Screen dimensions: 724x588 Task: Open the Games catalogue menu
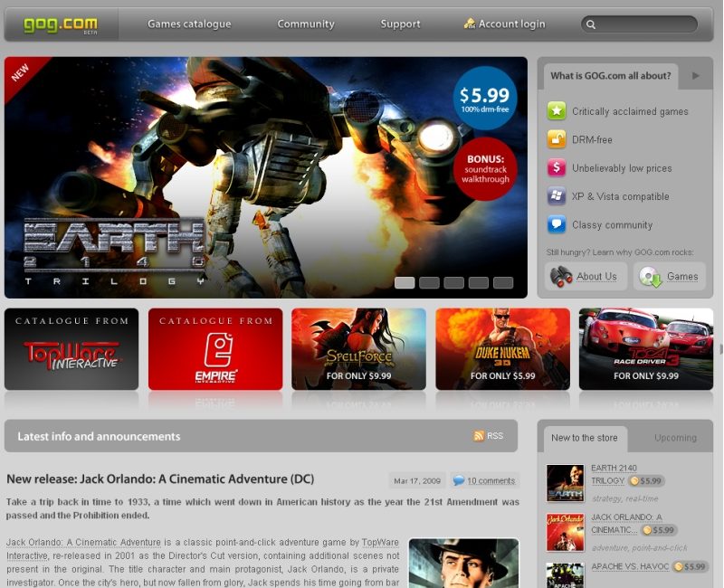tap(189, 24)
